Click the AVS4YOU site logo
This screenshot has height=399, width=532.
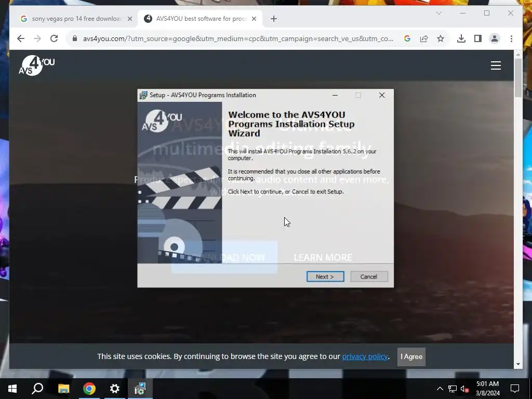pos(37,65)
